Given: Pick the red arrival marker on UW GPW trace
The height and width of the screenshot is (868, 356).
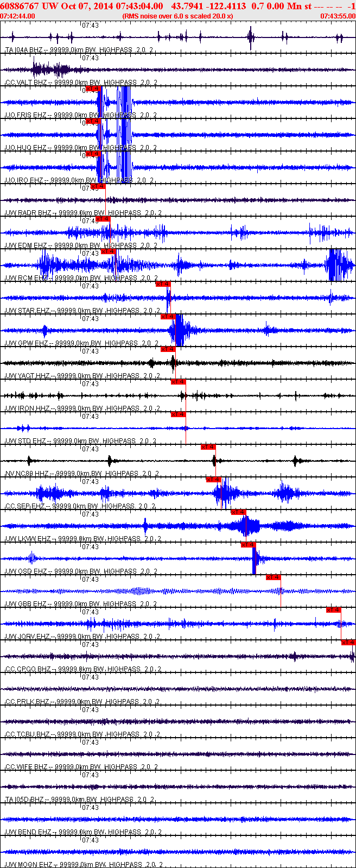Looking at the screenshot, I should coord(168,317).
